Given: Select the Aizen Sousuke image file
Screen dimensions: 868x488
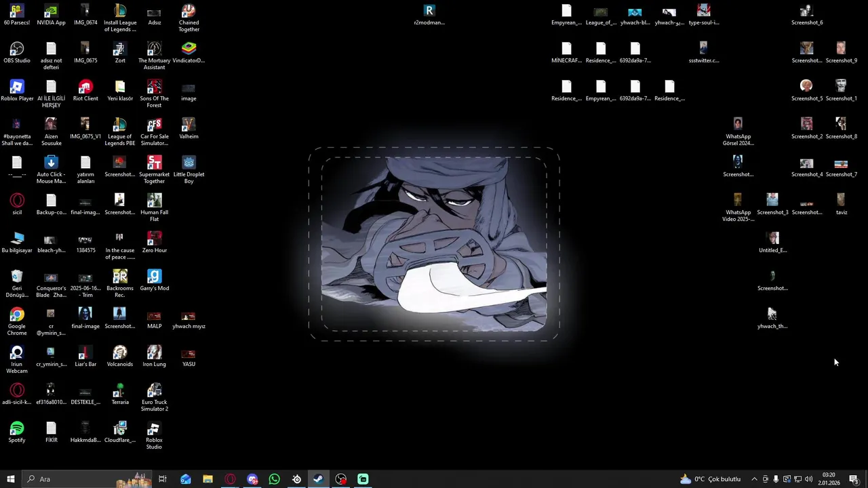Looking at the screenshot, I should [x=51, y=132].
